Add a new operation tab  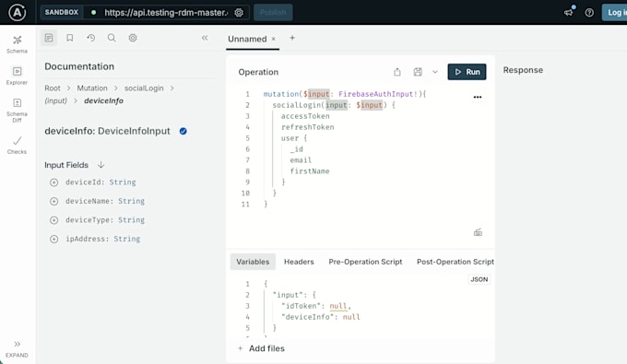[292, 39]
